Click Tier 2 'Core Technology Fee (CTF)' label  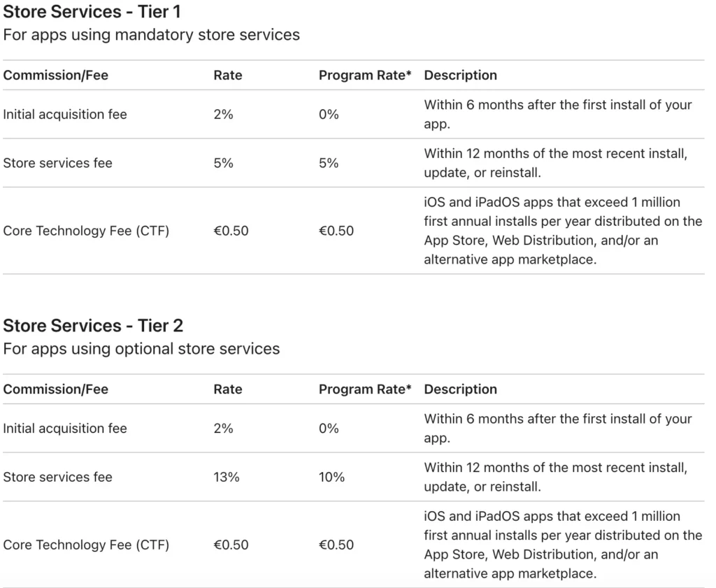coord(86,545)
